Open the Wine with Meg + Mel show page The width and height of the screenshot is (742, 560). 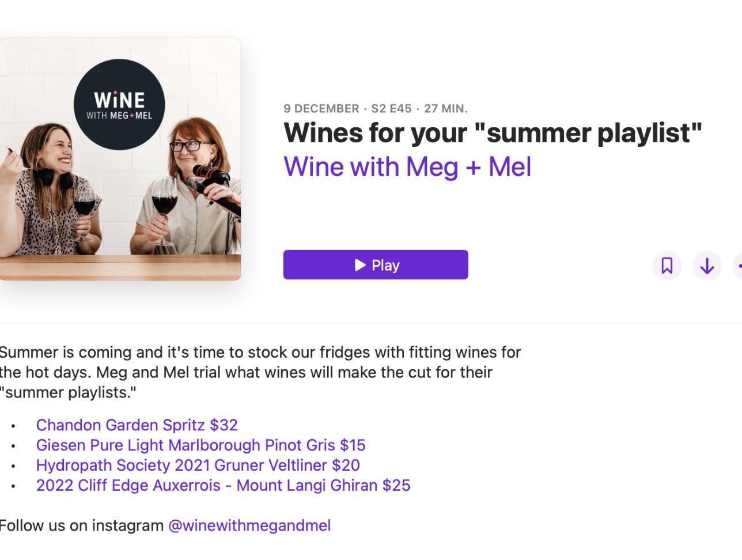pos(407,167)
